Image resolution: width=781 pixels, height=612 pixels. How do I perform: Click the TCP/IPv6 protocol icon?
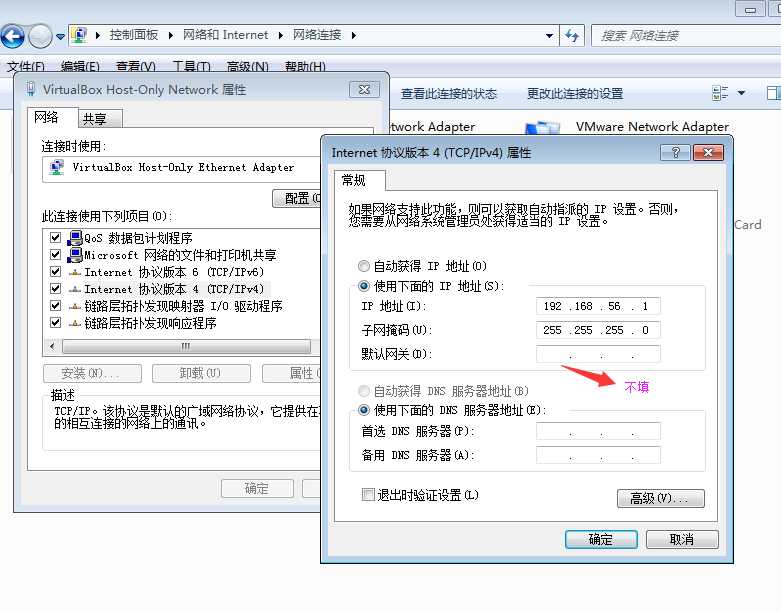click(75, 272)
